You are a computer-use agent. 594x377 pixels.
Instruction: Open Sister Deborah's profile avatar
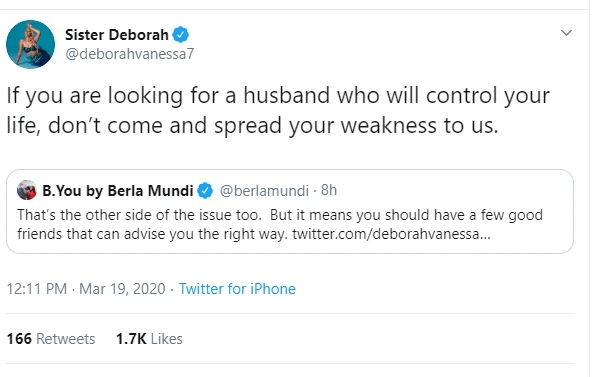(30, 44)
